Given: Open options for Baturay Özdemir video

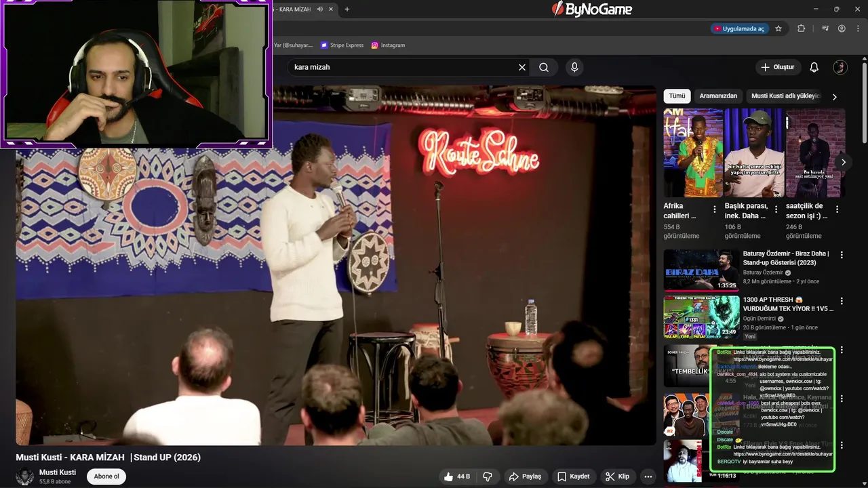Looking at the screenshot, I should [842, 255].
